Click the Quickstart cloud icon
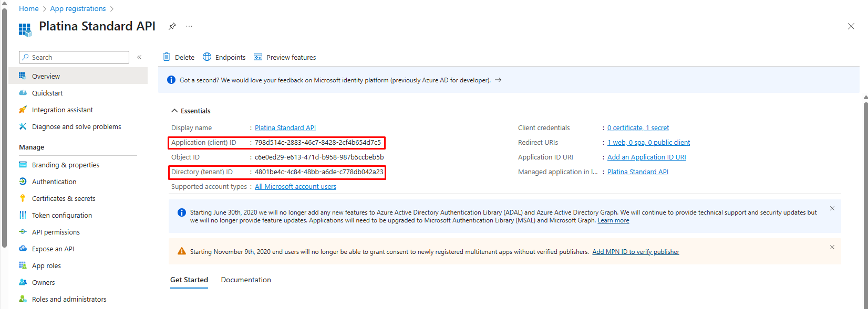The width and height of the screenshot is (868, 309). [x=23, y=93]
